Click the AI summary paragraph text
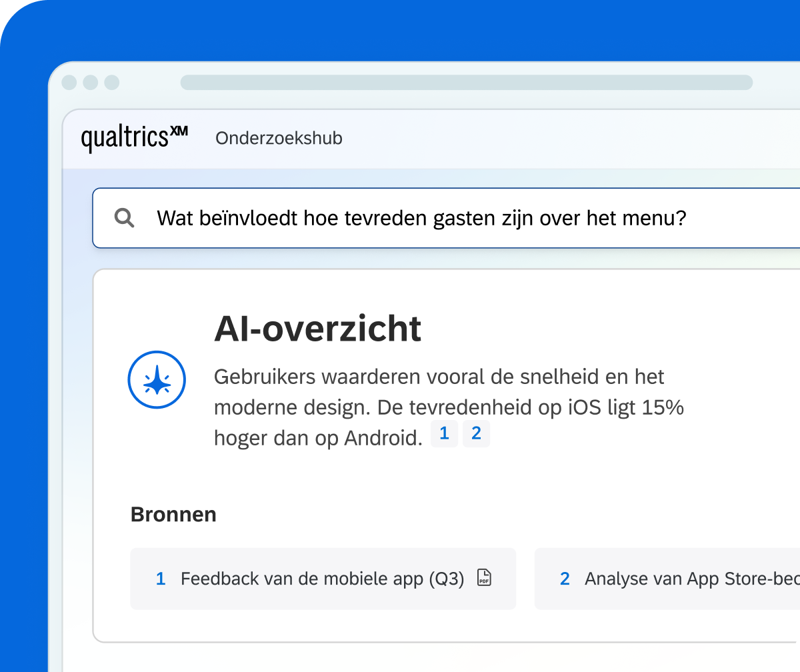Viewport: 800px width, 672px height. click(449, 407)
